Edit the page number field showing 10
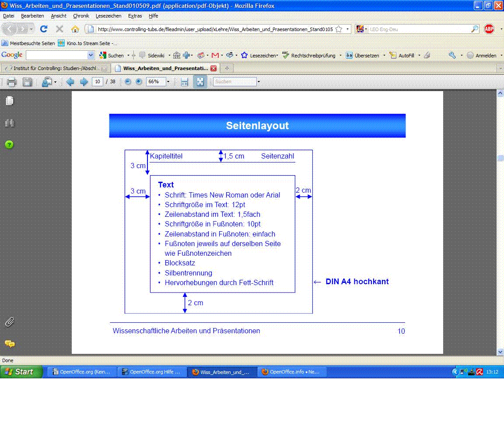 click(x=98, y=81)
